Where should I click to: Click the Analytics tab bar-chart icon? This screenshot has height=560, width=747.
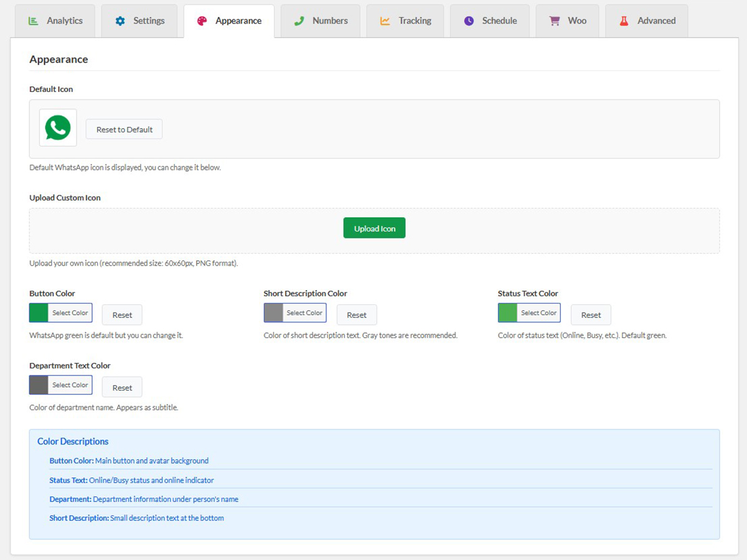[33, 21]
